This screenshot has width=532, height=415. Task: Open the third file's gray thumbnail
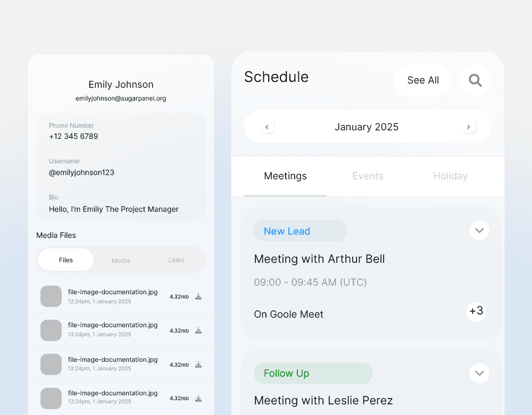coord(51,364)
